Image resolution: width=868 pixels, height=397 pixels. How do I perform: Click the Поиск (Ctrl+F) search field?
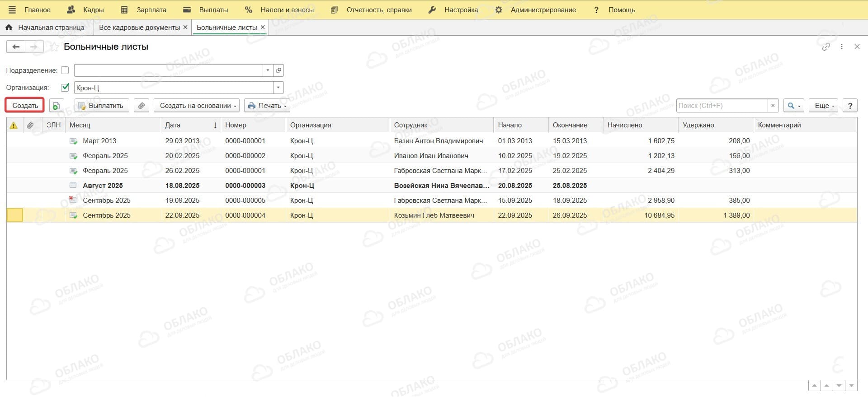(722, 106)
